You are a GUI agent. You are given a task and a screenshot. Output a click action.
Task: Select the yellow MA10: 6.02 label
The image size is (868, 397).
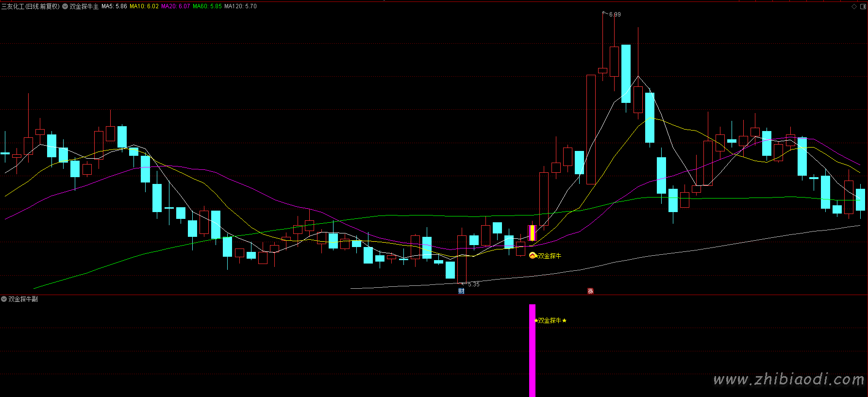click(144, 6)
